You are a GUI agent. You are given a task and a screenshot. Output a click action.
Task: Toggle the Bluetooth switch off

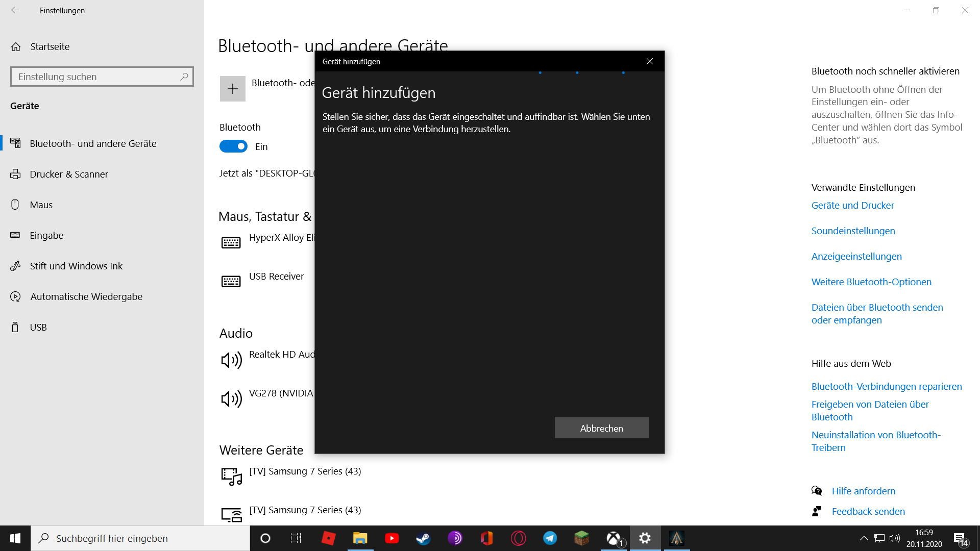(233, 146)
